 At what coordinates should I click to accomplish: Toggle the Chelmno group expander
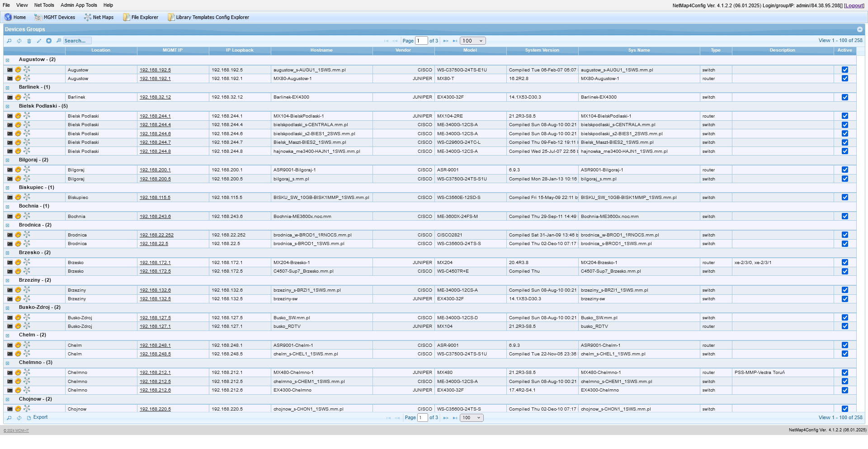click(x=7, y=363)
